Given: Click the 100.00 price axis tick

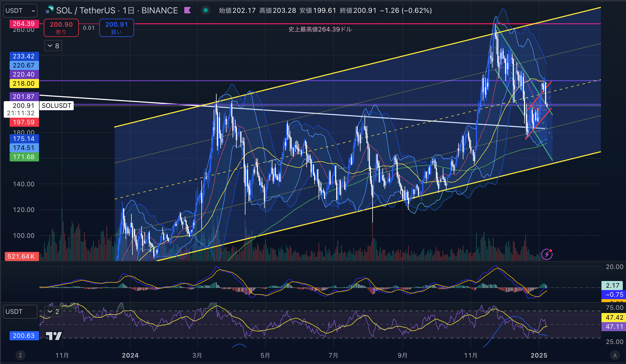Looking at the screenshot, I should click(x=24, y=236).
